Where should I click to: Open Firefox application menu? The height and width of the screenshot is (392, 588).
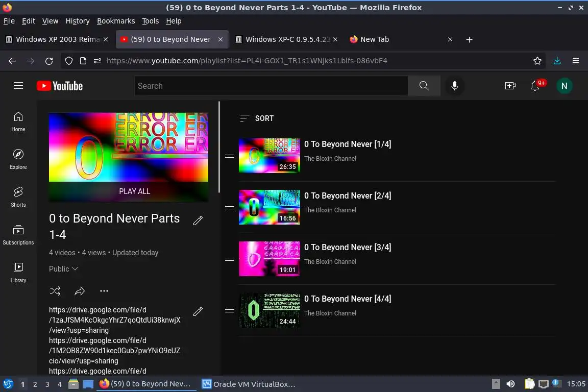click(x=576, y=61)
